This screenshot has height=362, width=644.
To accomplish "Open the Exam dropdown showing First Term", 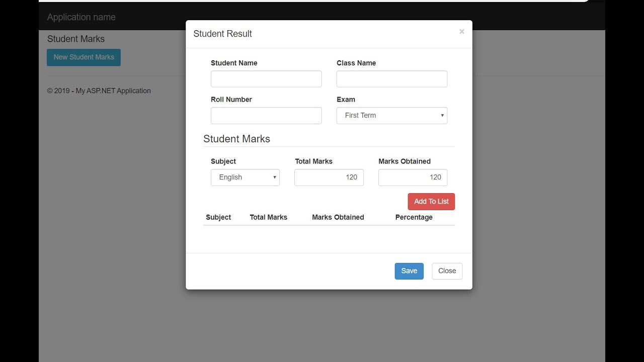I will tap(391, 116).
